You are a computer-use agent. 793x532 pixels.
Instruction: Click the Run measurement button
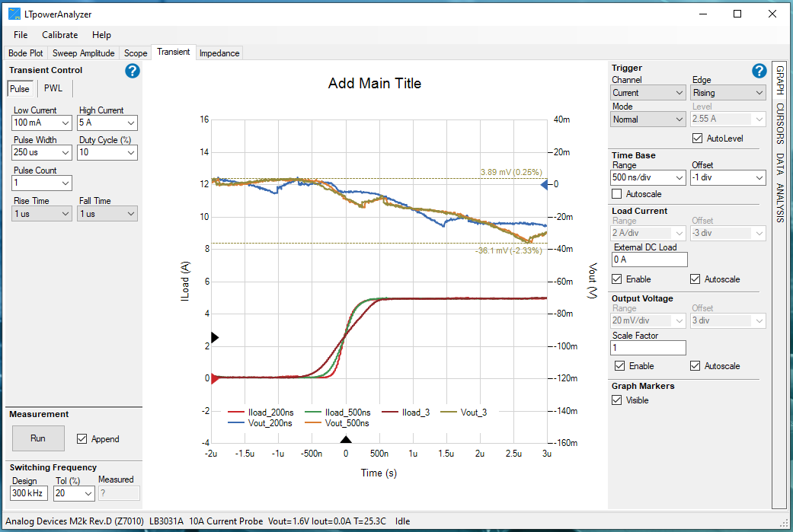[38, 438]
